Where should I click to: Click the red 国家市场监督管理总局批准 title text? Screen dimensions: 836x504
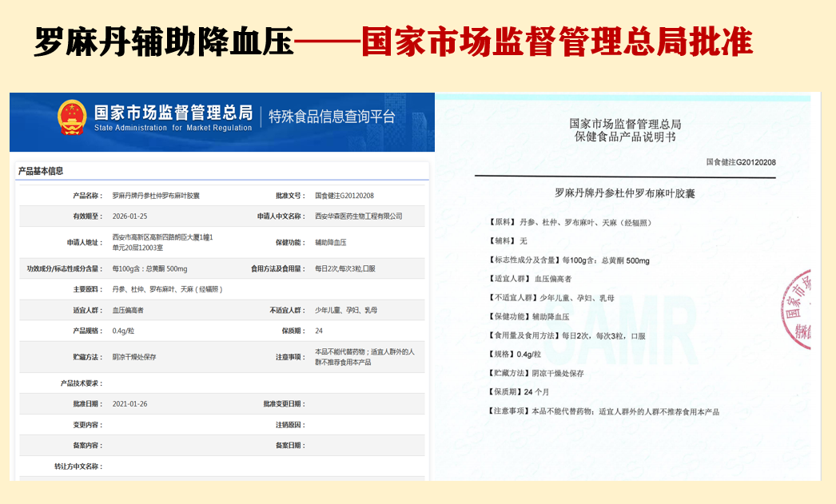pos(556,42)
